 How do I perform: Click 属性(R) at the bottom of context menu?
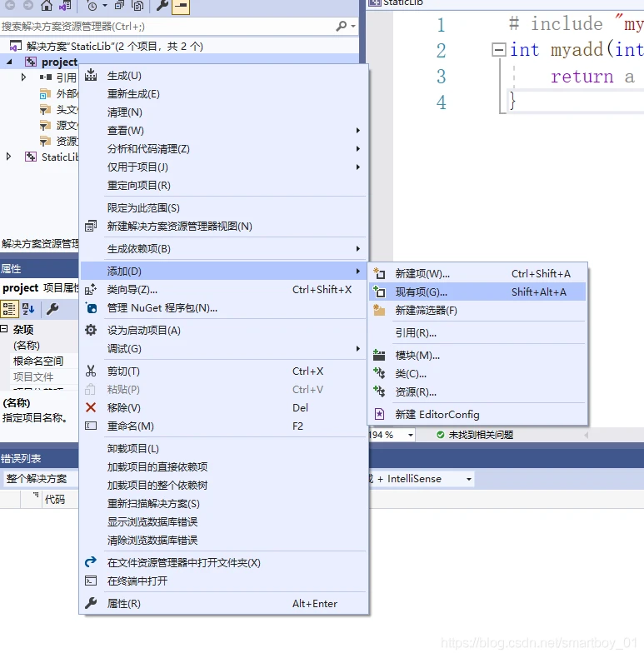(123, 604)
